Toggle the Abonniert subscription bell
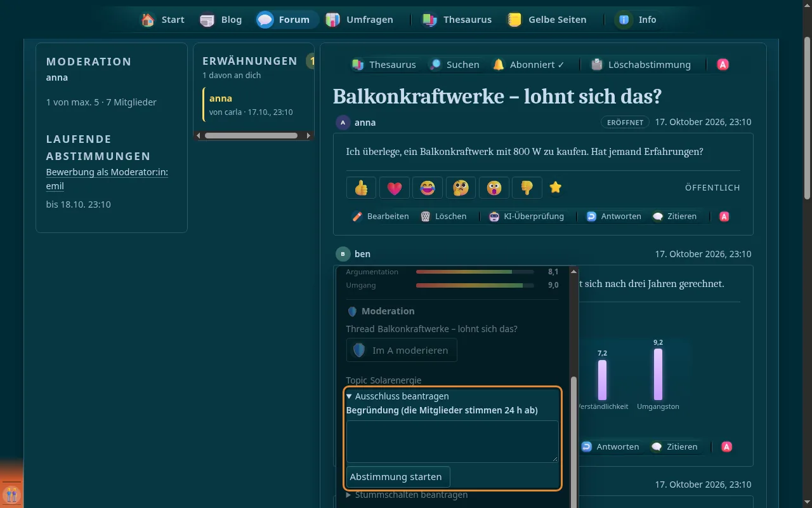Screen dimensions: 812x508 pos(528,65)
